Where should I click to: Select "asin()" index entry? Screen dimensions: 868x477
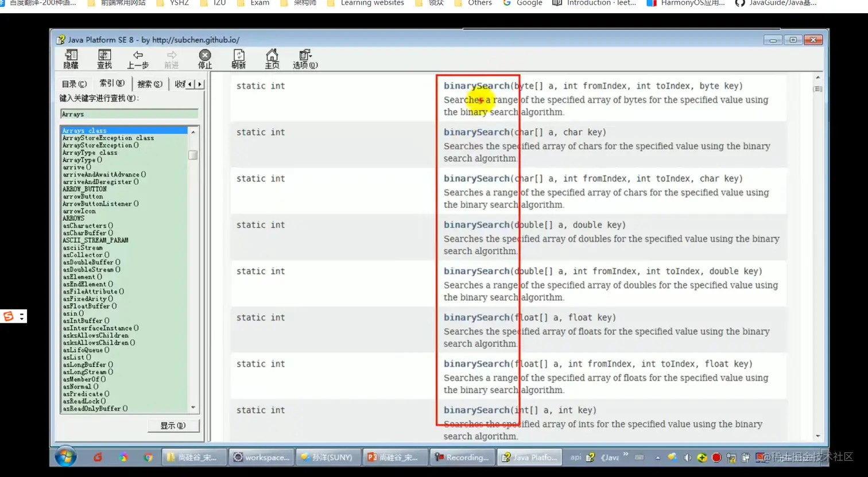pyautogui.click(x=73, y=313)
